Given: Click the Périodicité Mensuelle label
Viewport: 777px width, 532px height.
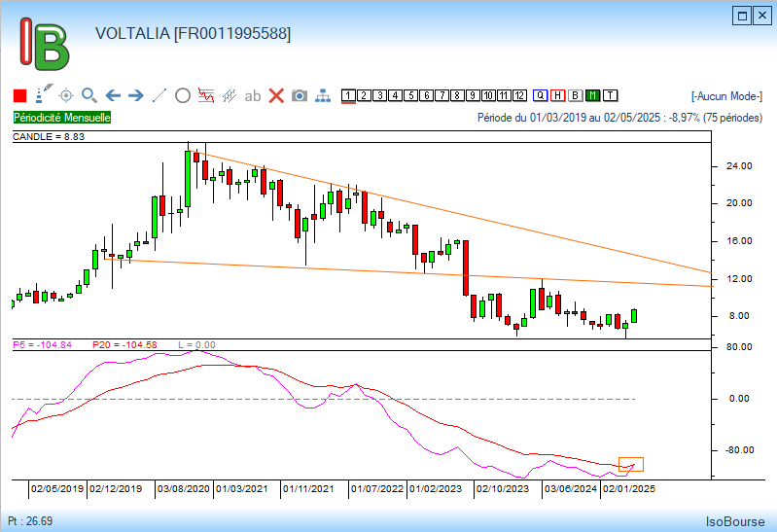Looking at the screenshot, I should coord(62,118).
